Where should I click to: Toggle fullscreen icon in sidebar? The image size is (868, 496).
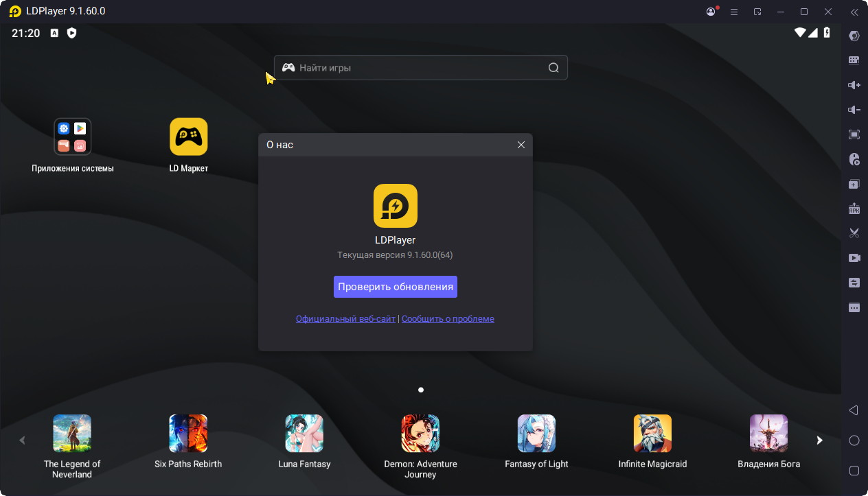coord(854,134)
